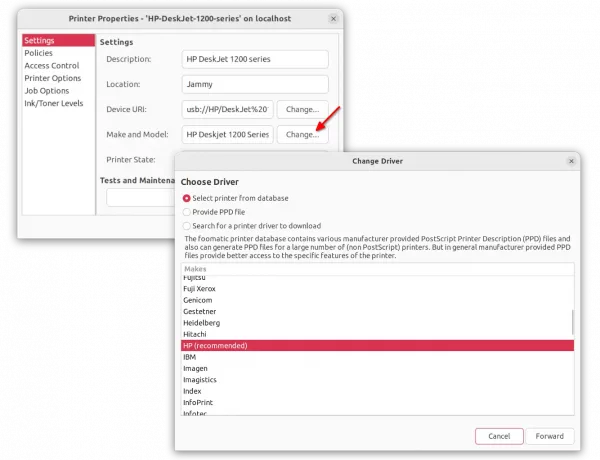
Task: Select Imagistics in the makes list
Action: tap(377, 380)
